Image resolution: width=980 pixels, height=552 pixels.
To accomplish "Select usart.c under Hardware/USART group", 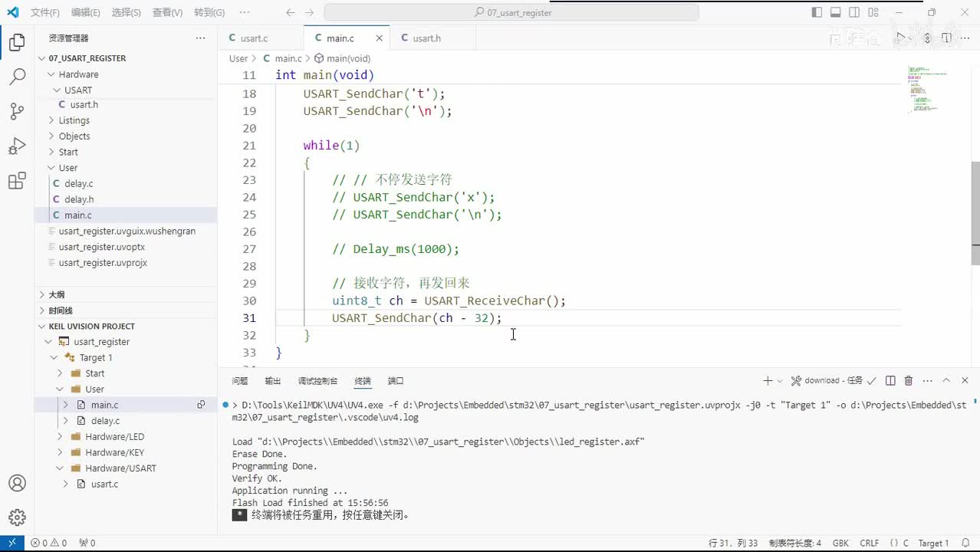I will 126,485.
